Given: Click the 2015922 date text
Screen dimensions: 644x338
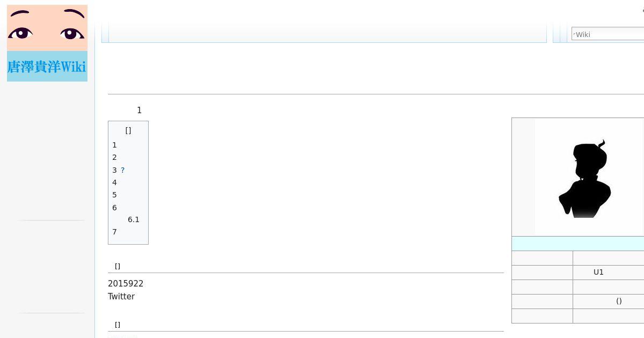Looking at the screenshot, I should click(x=126, y=283).
